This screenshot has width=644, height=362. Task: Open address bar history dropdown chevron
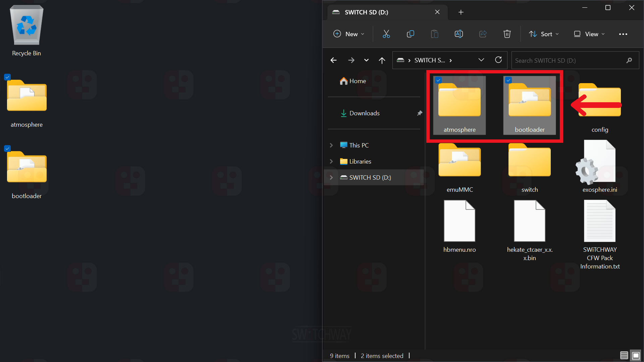pyautogui.click(x=481, y=60)
